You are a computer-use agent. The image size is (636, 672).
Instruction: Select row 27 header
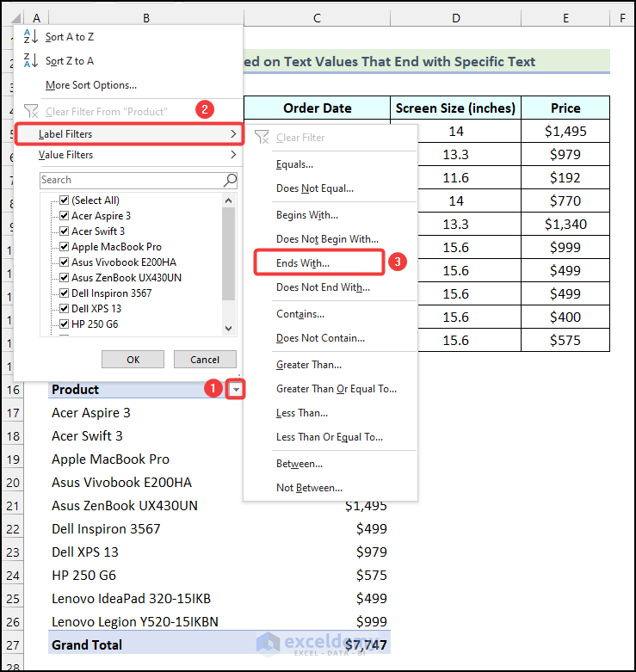click(x=13, y=645)
